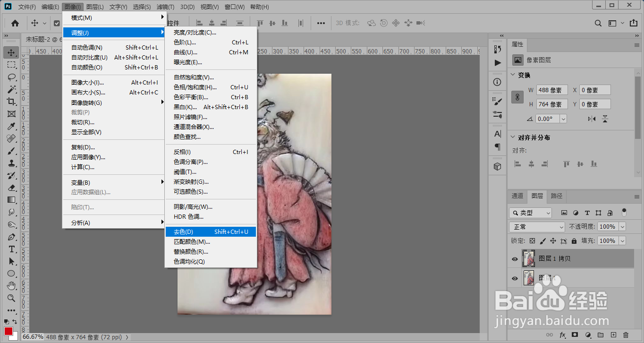Screen dimensions: 644x343
Task: Open the more options ellipsis in options bar
Action: coord(321,23)
